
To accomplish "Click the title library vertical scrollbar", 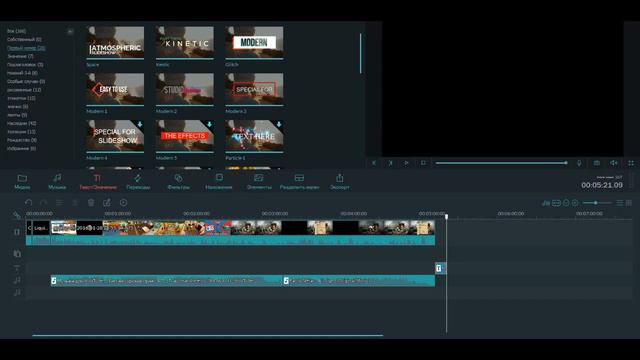I will (360, 53).
